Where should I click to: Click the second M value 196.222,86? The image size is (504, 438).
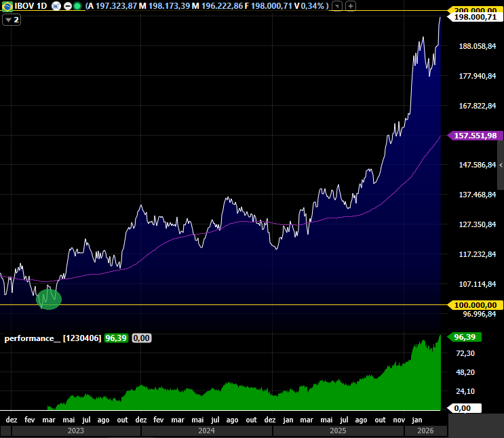click(218, 6)
